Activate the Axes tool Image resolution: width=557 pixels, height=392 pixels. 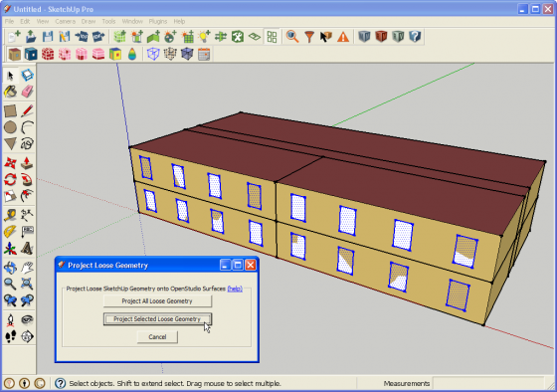pos(10,249)
